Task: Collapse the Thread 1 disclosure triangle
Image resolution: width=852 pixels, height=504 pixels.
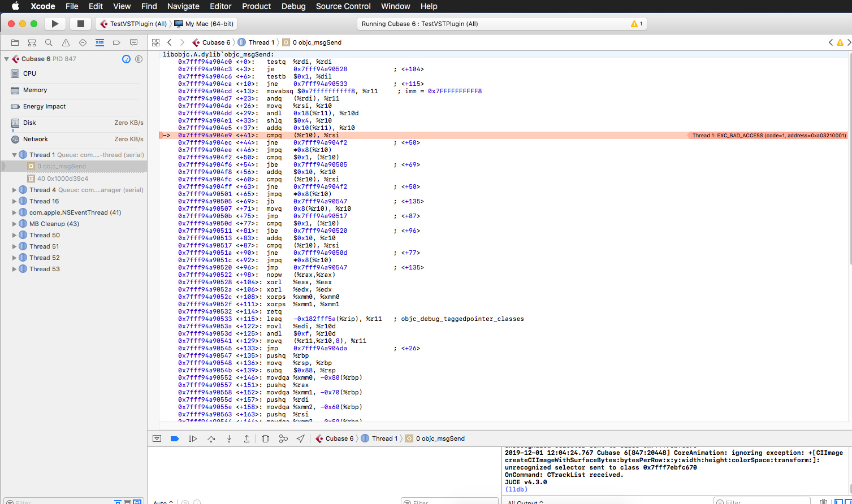Action: 14,155
